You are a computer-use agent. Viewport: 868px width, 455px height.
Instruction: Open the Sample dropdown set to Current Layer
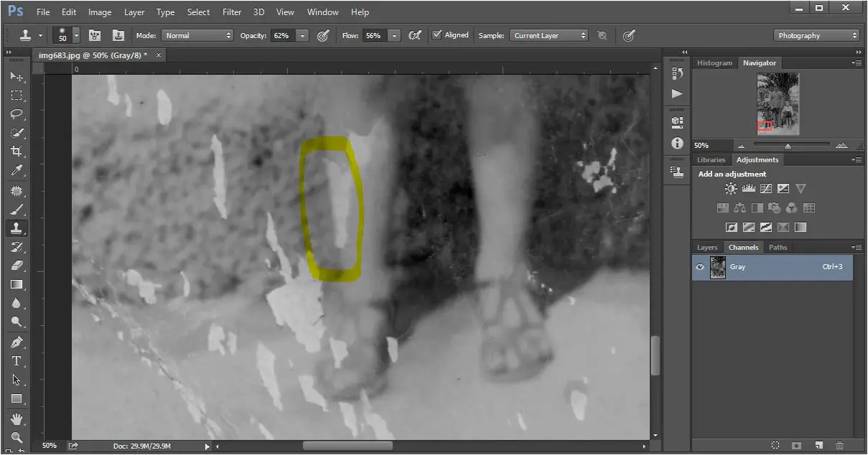point(549,35)
